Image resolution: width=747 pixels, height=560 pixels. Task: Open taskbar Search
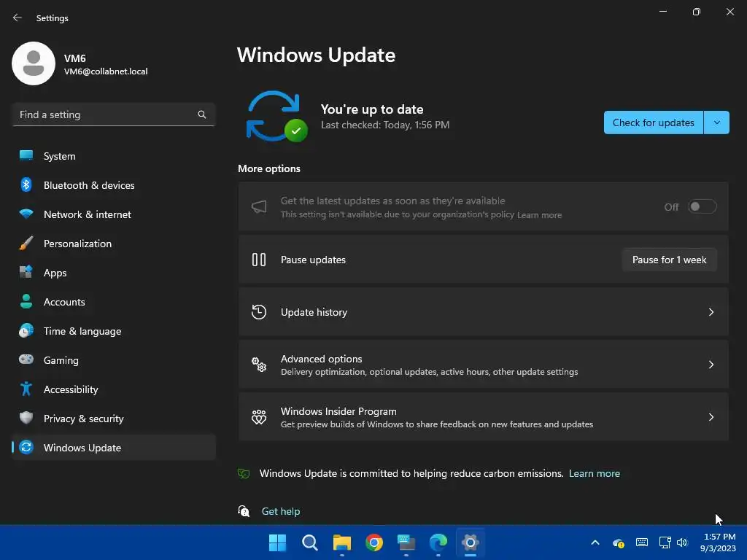click(309, 542)
